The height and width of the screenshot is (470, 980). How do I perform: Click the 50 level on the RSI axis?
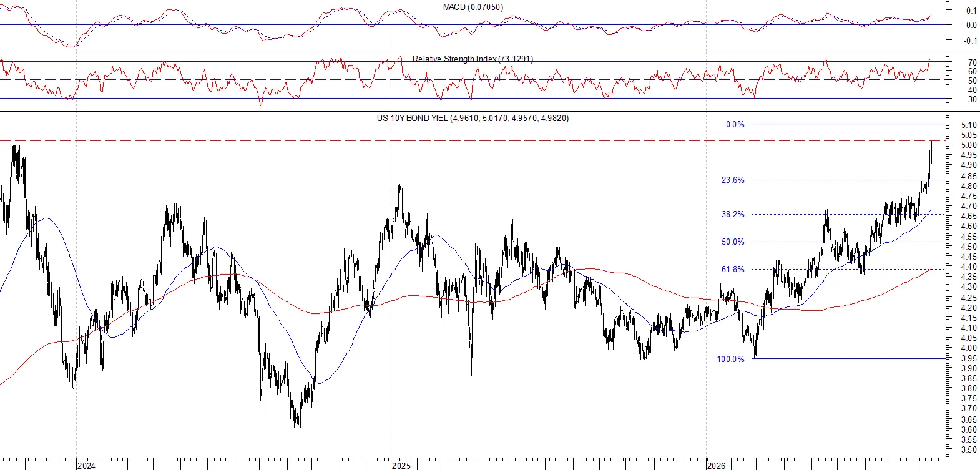(x=972, y=81)
